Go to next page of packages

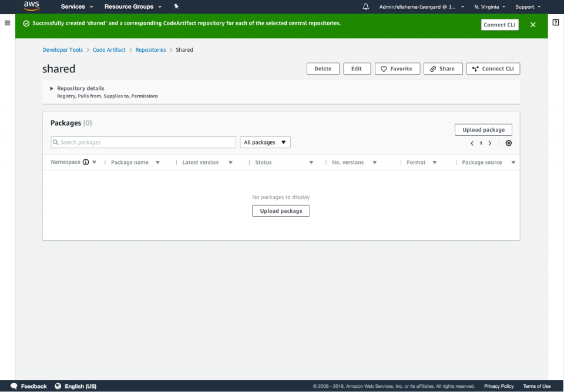[x=489, y=143]
